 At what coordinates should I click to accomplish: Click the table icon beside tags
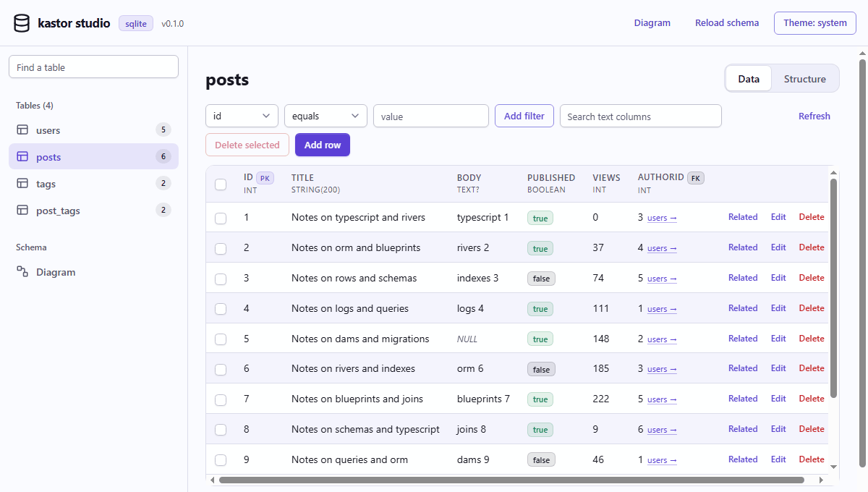tap(22, 184)
